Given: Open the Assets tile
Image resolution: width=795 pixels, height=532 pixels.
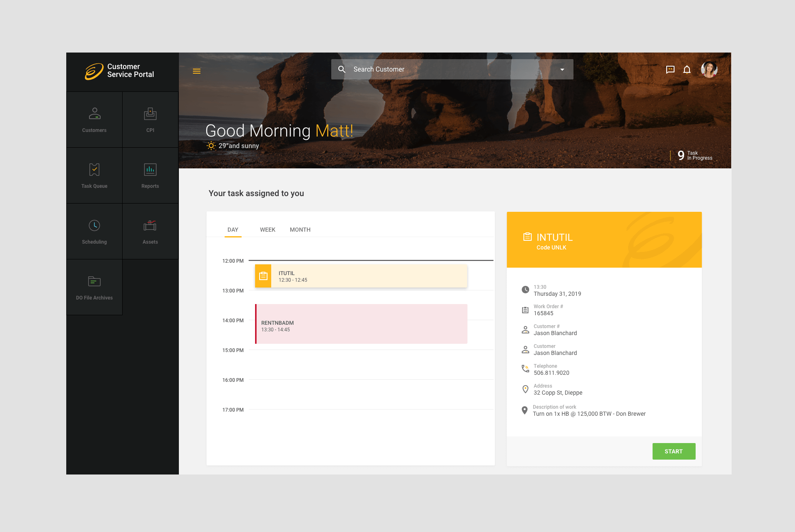Looking at the screenshot, I should (150, 231).
